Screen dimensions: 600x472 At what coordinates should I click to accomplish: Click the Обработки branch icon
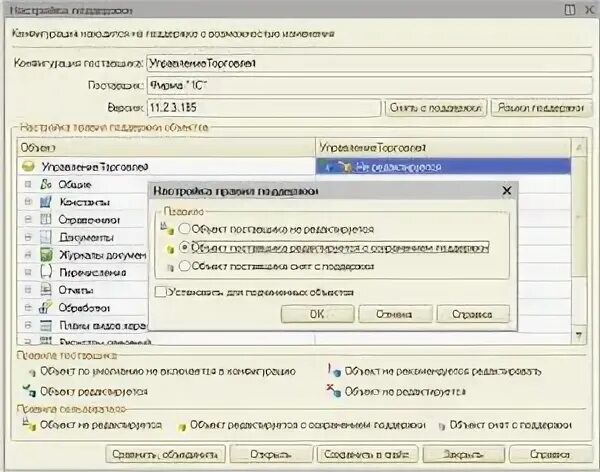point(46,307)
